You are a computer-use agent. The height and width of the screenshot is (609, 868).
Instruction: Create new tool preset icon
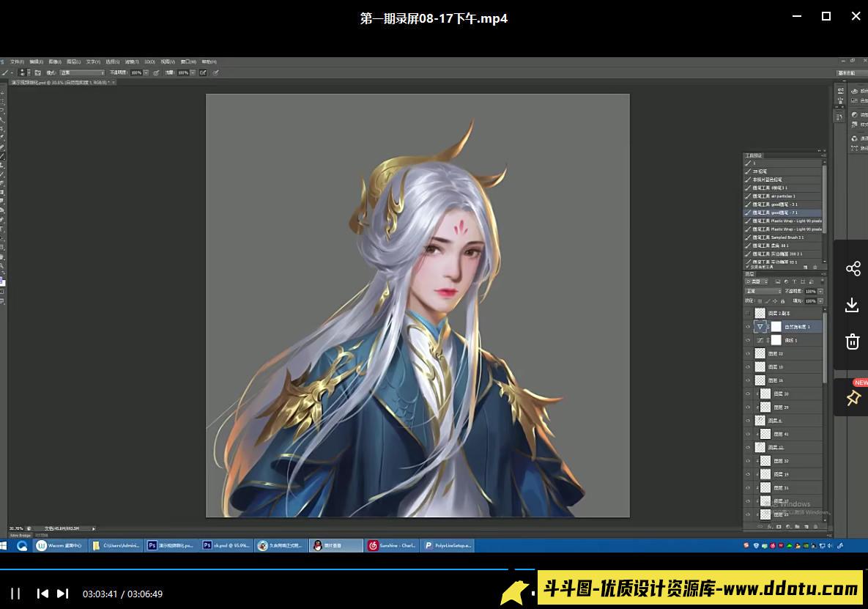coord(806,267)
